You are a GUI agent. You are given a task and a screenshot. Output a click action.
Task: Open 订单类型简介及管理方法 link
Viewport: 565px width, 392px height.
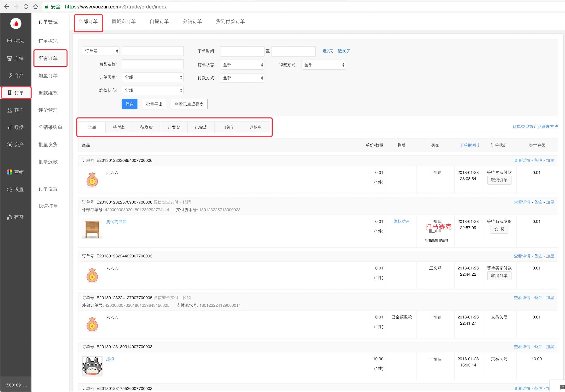click(x=535, y=127)
